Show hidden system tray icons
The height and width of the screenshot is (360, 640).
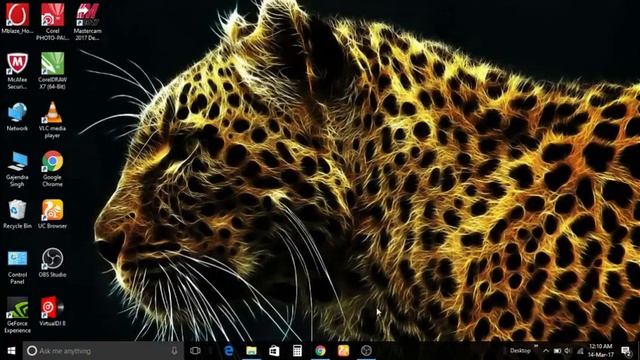(x=546, y=351)
